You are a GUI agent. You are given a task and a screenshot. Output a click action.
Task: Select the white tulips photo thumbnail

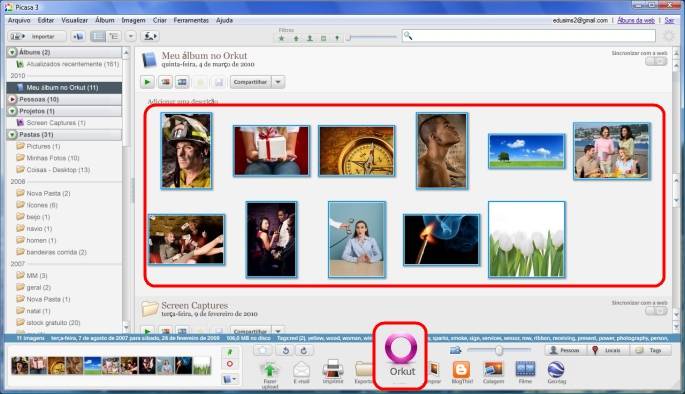526,239
